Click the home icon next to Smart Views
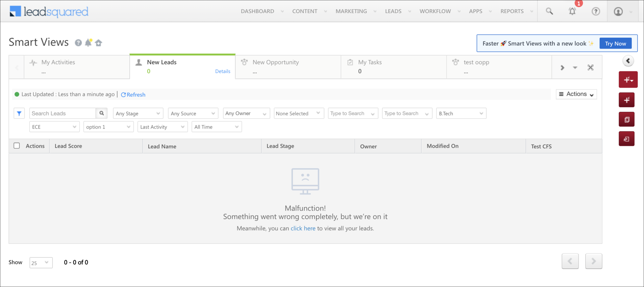This screenshot has height=287, width=644. click(99, 43)
